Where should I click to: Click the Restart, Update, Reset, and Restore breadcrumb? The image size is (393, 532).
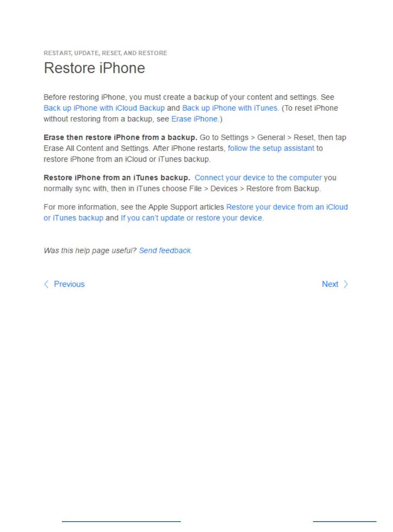[105, 53]
